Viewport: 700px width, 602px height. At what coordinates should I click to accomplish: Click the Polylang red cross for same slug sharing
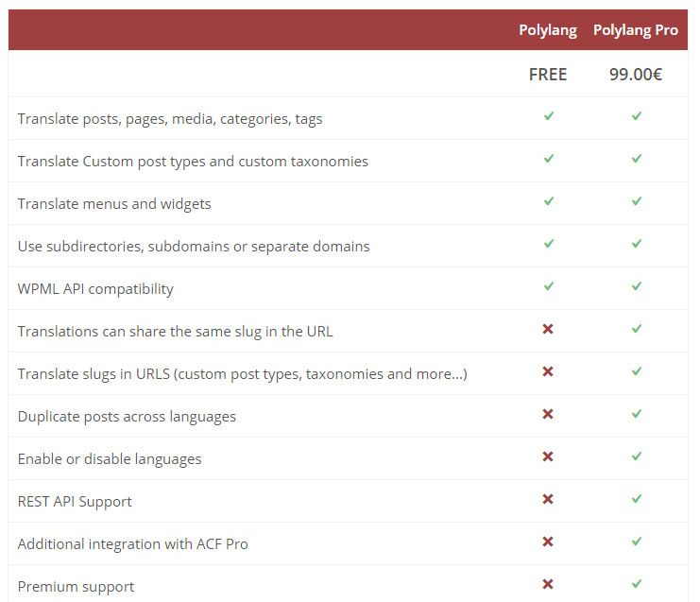pos(548,329)
